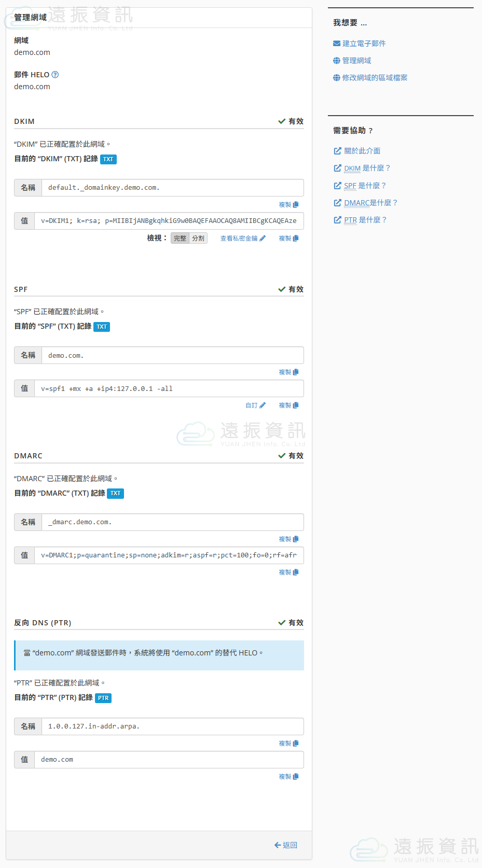Click the help icon next to 郵件 HELO
The height and width of the screenshot is (868, 482).
point(55,75)
